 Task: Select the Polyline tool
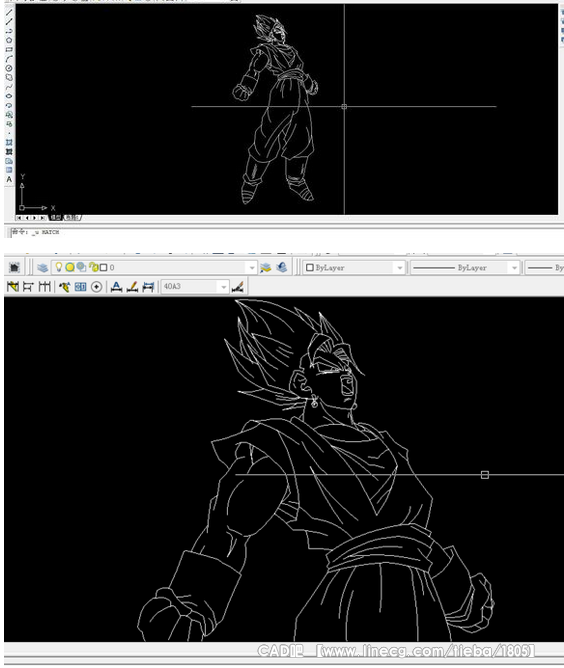tap(9, 31)
